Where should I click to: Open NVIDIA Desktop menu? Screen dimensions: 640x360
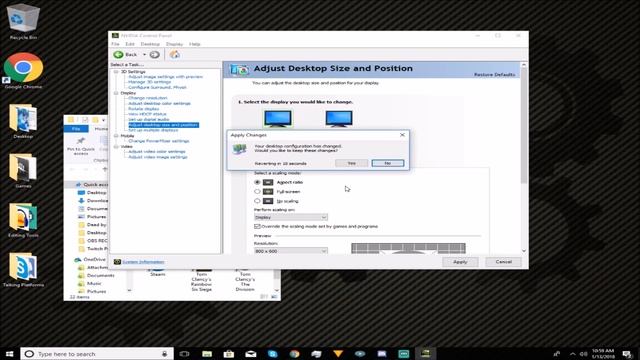pyautogui.click(x=150, y=44)
